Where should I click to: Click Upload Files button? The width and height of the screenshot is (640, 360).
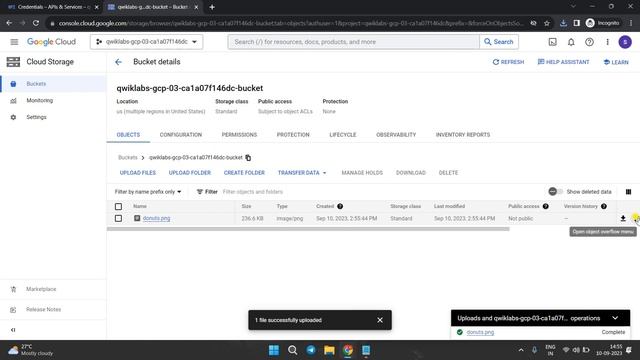click(x=138, y=173)
